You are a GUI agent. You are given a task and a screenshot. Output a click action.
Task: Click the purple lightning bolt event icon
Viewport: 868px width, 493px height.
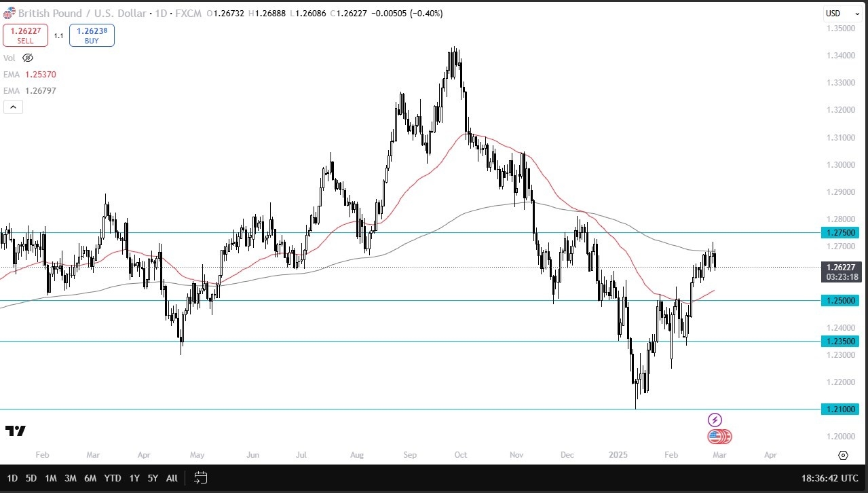pyautogui.click(x=714, y=420)
